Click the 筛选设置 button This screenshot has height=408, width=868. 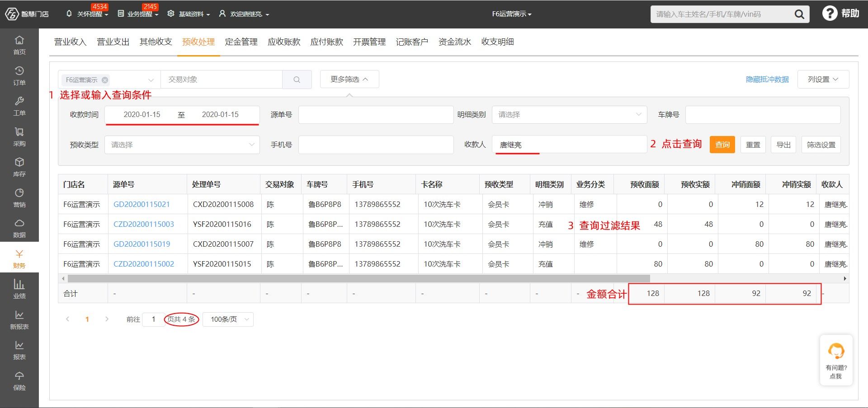(821, 145)
